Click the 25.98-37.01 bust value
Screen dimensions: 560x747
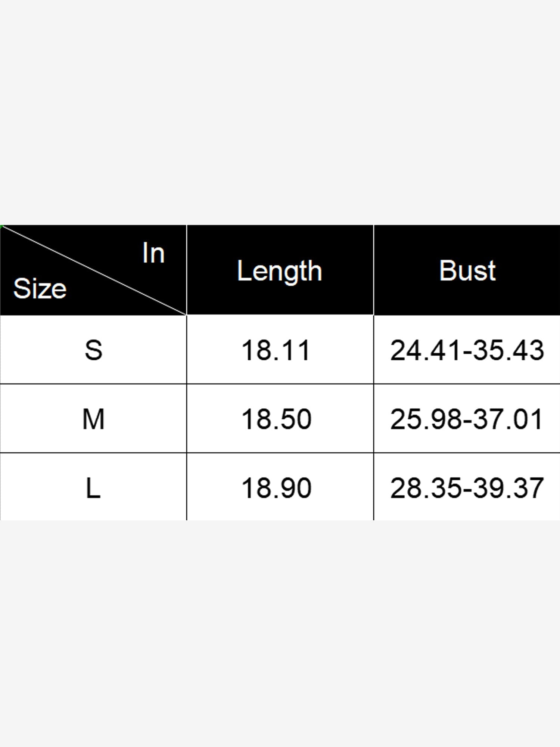467,419
